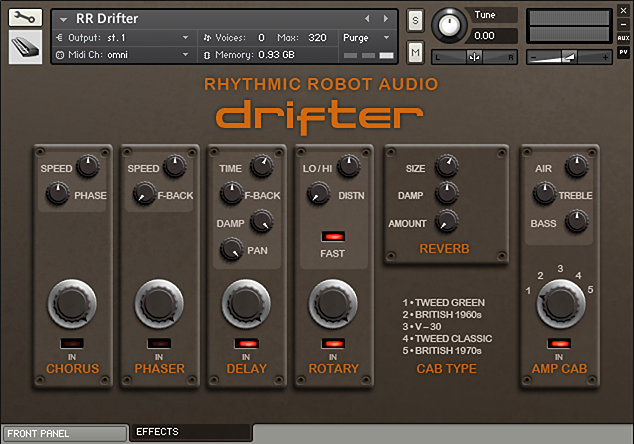Click the large Rotary amount knob
The image size is (634, 444).
pos(333,303)
